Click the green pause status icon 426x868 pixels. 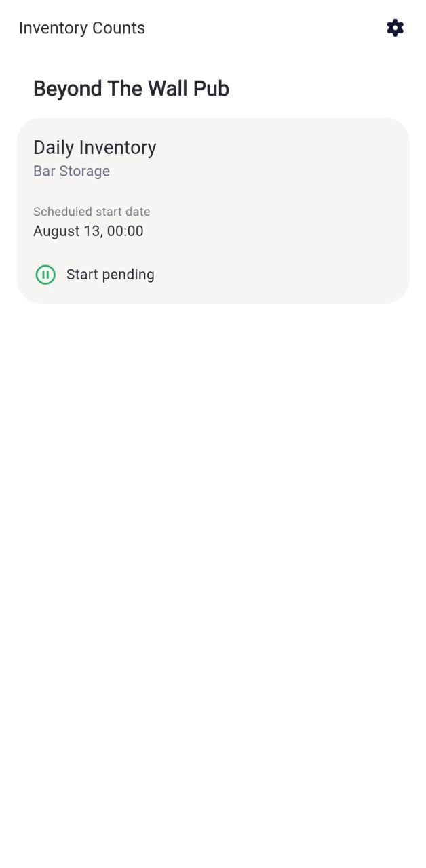coord(45,275)
